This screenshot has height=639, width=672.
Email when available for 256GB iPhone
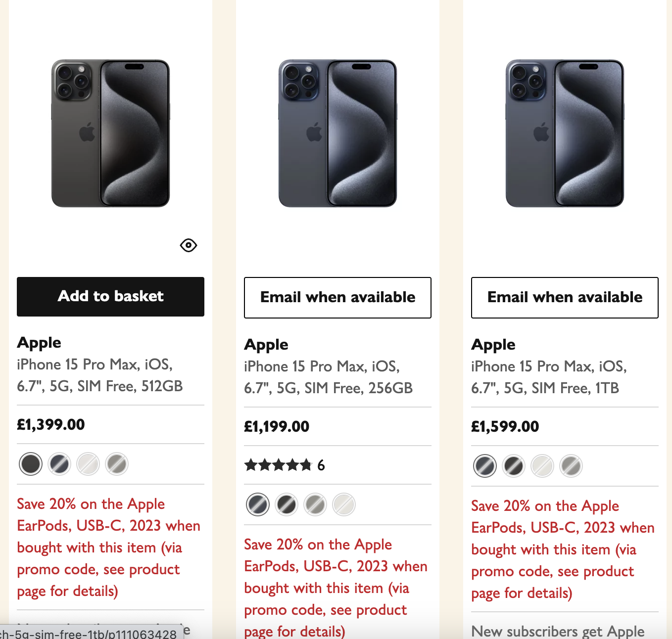[x=337, y=297]
